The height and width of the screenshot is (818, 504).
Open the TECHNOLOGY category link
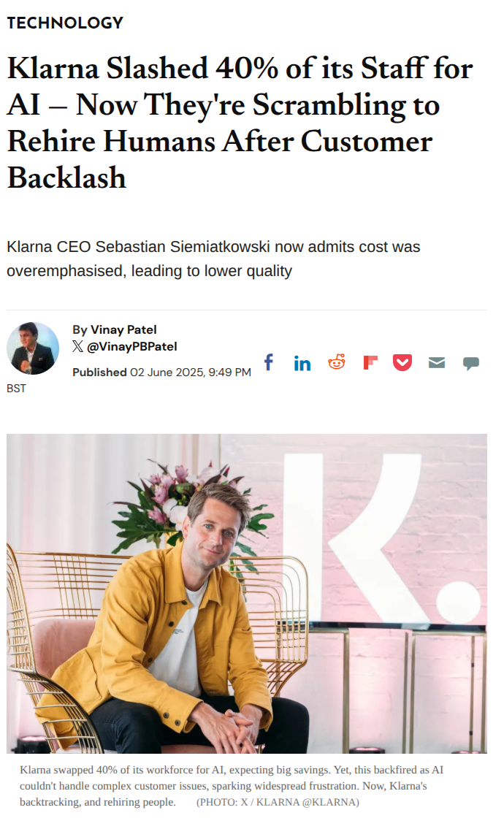65,23
